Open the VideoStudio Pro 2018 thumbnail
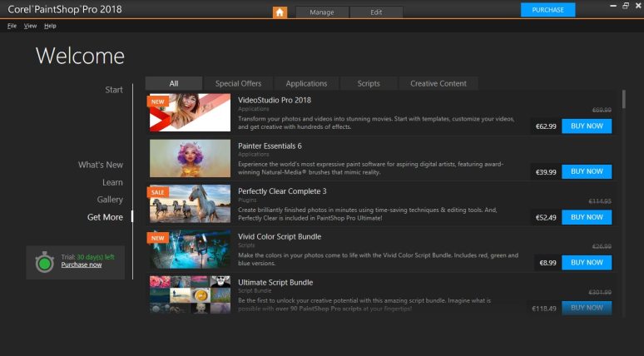 point(190,112)
